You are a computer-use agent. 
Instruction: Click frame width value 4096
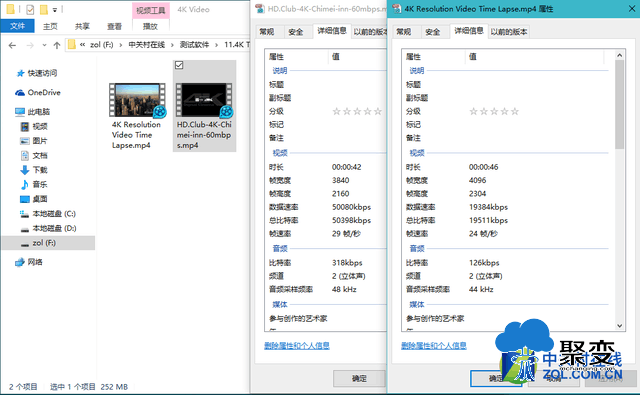(478, 180)
